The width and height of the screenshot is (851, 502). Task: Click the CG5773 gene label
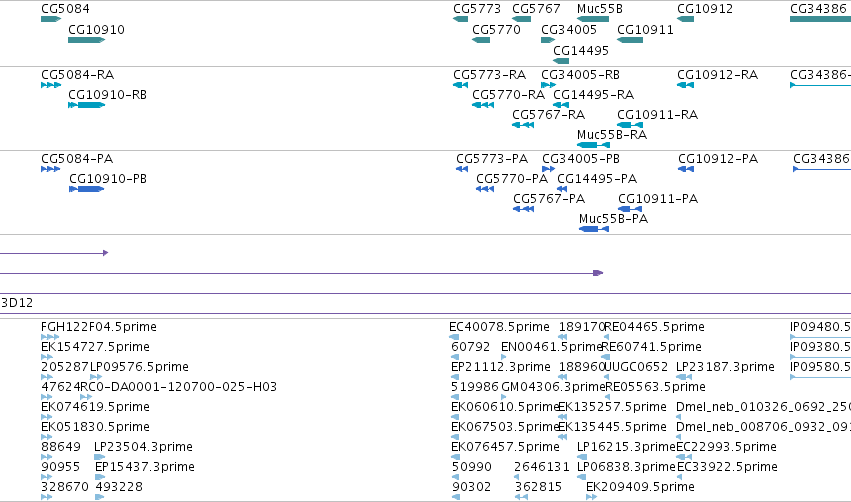[477, 9]
